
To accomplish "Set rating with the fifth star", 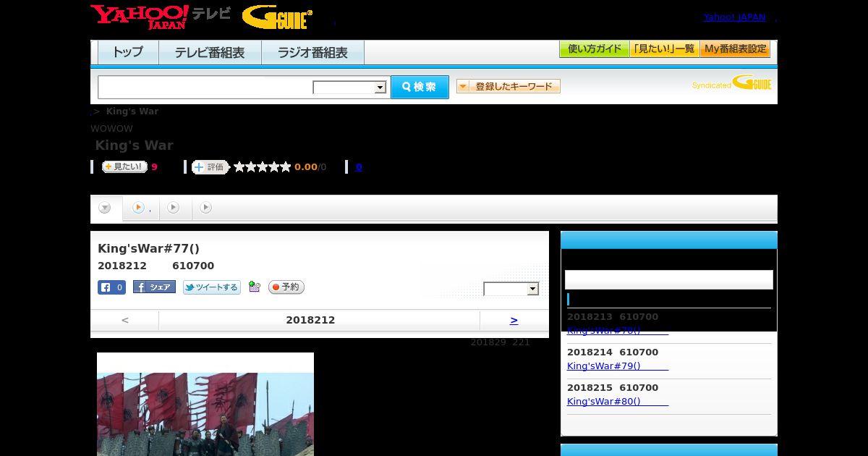I will click(x=286, y=167).
